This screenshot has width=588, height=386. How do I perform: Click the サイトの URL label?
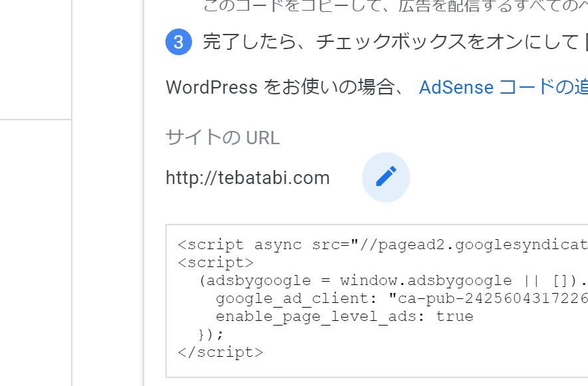[223, 138]
